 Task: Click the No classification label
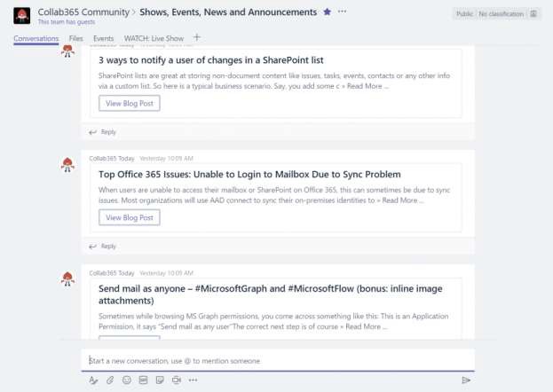tap(502, 14)
